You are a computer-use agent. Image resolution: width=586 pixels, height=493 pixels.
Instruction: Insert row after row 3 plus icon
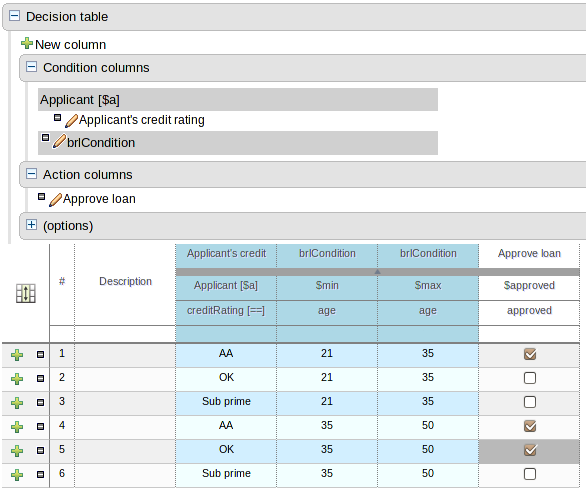(17, 403)
